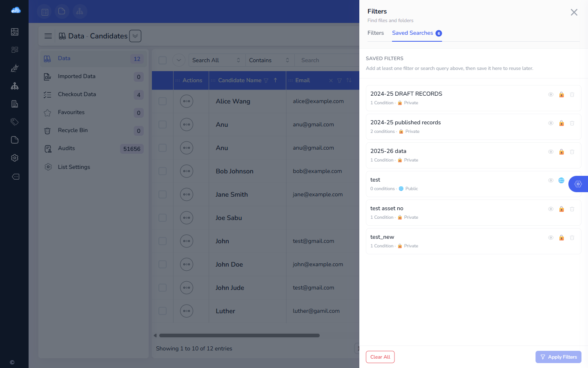Click the Apply Filters button
Viewport: 588px width, 368px height.
559,357
